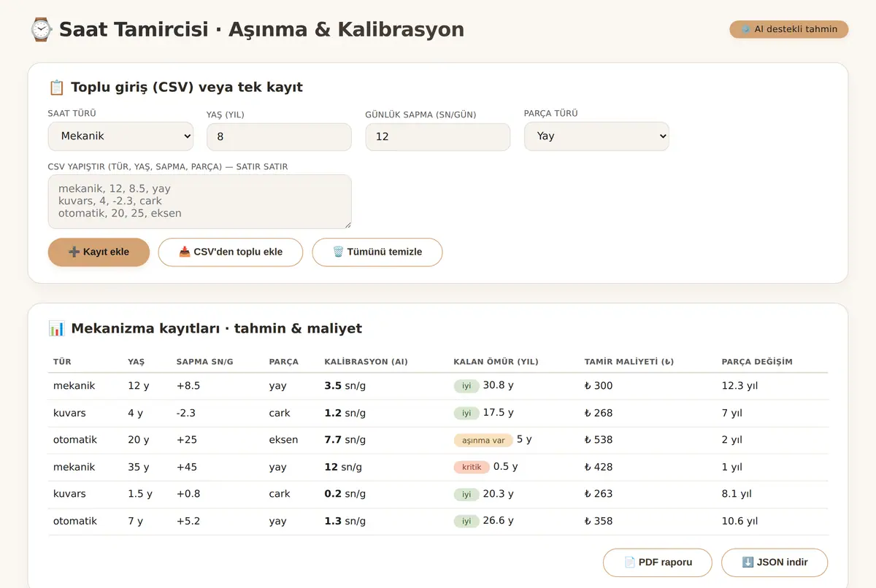Click the aşınma var status badge

point(483,441)
